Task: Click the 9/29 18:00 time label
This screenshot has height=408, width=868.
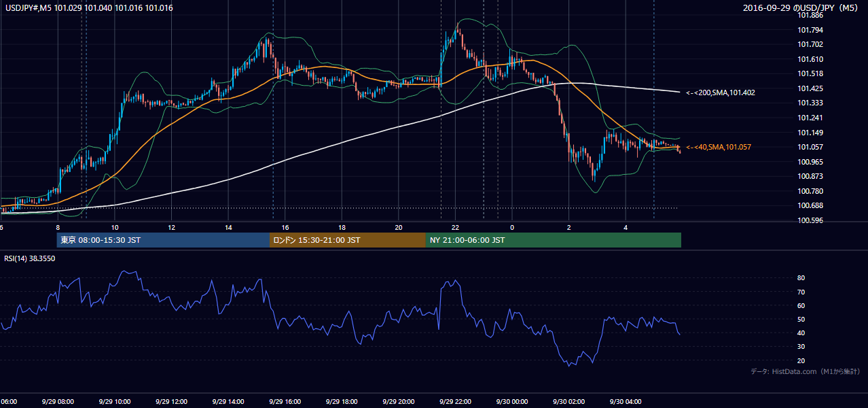Action: click(x=342, y=402)
